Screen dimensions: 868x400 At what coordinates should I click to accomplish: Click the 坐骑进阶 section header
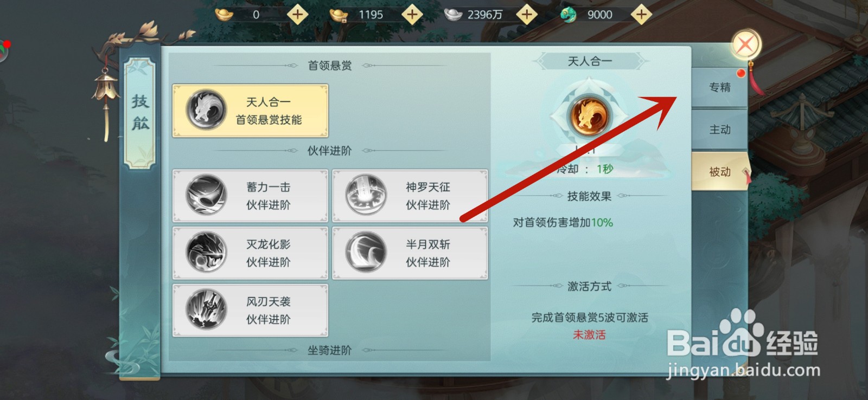coord(330,350)
